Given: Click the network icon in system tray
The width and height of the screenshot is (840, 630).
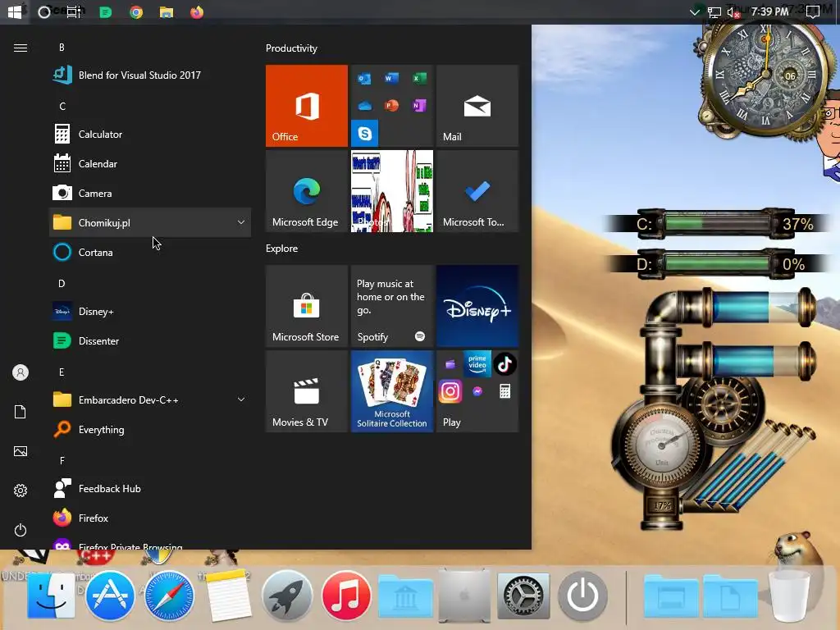Looking at the screenshot, I should point(714,12).
